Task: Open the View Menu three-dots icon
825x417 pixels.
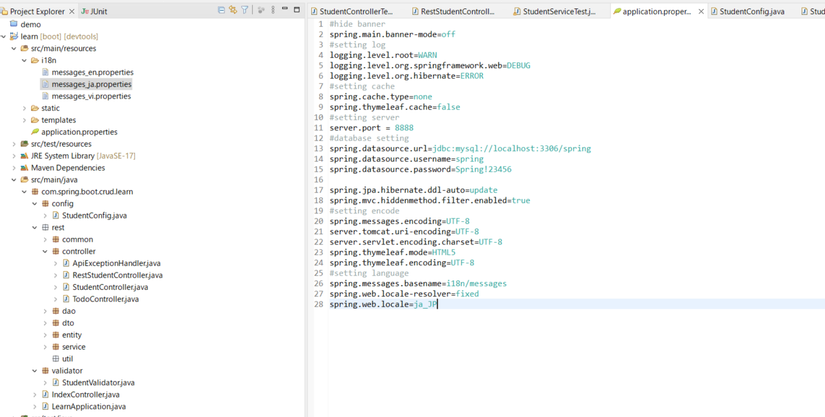Action: 273,10
